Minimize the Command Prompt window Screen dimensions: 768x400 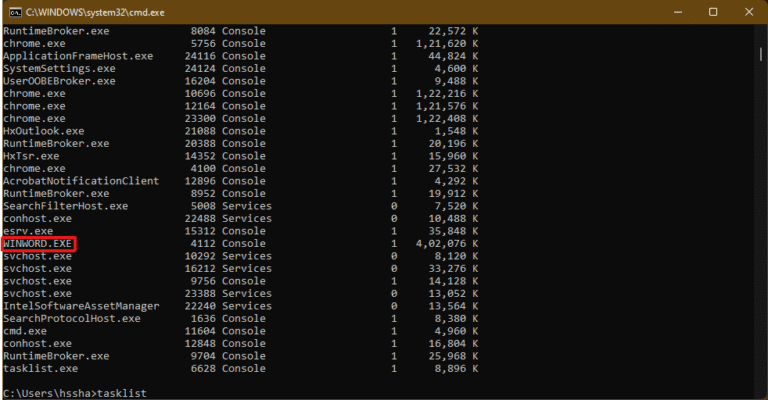667,13
